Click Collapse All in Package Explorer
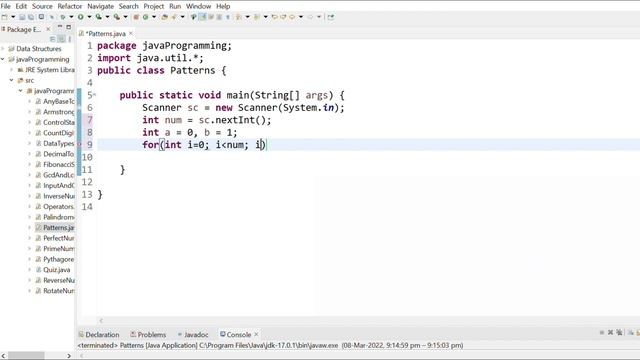This screenshot has width=640, height=360. 53,39
